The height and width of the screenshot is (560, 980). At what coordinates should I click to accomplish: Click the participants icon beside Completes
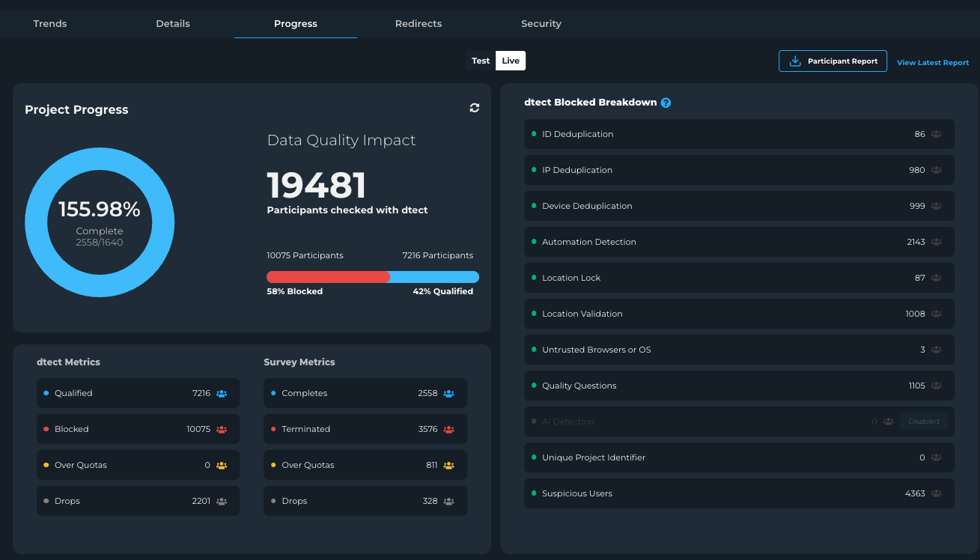tap(448, 393)
